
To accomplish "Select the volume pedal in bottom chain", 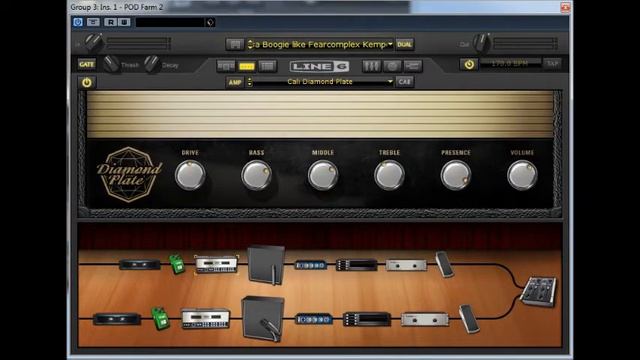I will tap(469, 319).
